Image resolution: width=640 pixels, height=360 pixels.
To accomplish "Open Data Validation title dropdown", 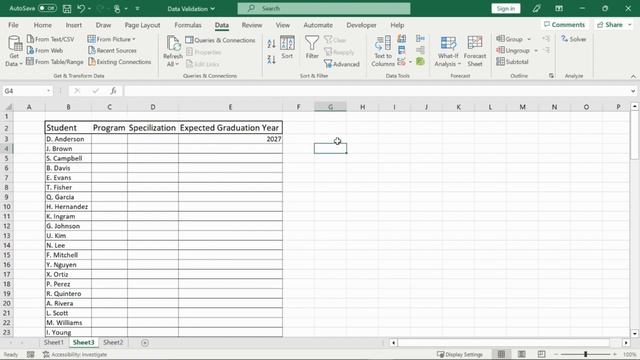I will pos(213,9).
